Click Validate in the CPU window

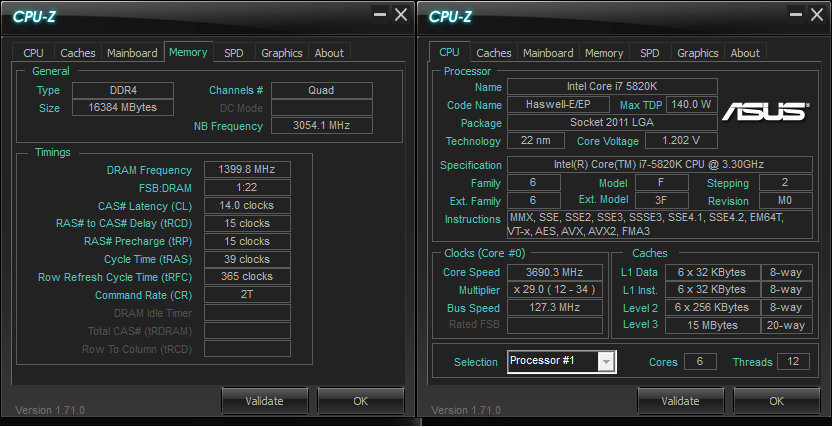680,401
